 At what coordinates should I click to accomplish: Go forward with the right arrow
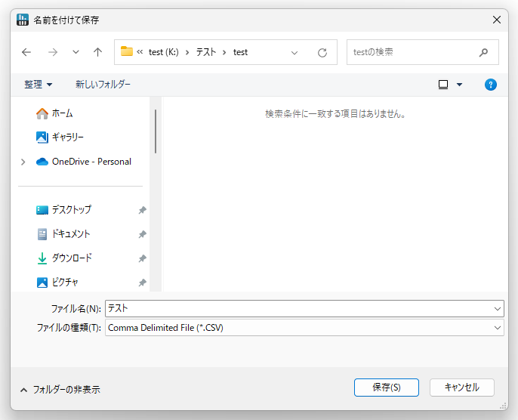(53, 52)
